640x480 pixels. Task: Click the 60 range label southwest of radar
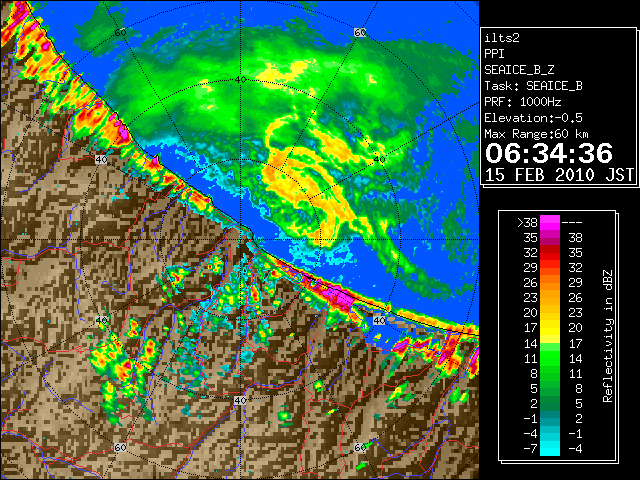click(120, 447)
